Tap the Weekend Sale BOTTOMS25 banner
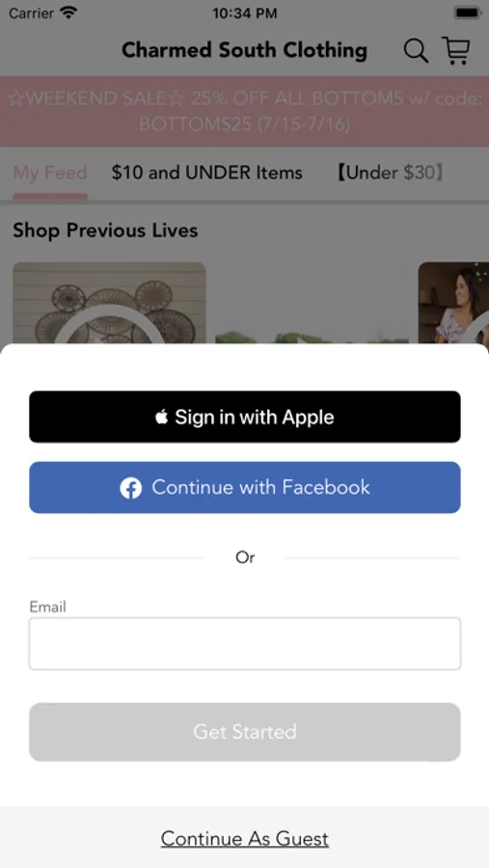 (244, 111)
